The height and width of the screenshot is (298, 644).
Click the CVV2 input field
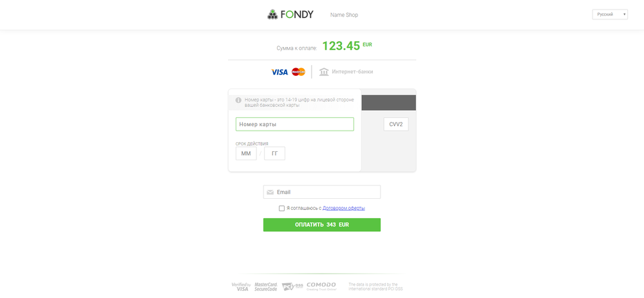pos(396,124)
